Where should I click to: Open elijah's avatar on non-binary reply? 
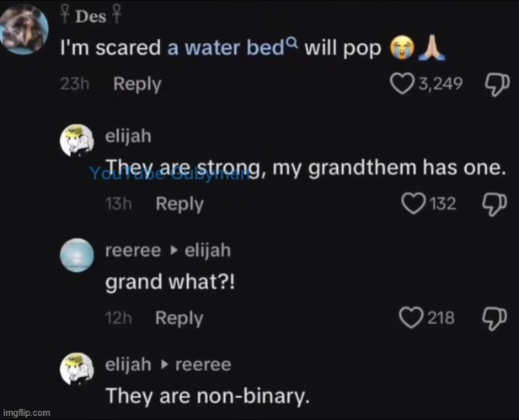click(76, 369)
